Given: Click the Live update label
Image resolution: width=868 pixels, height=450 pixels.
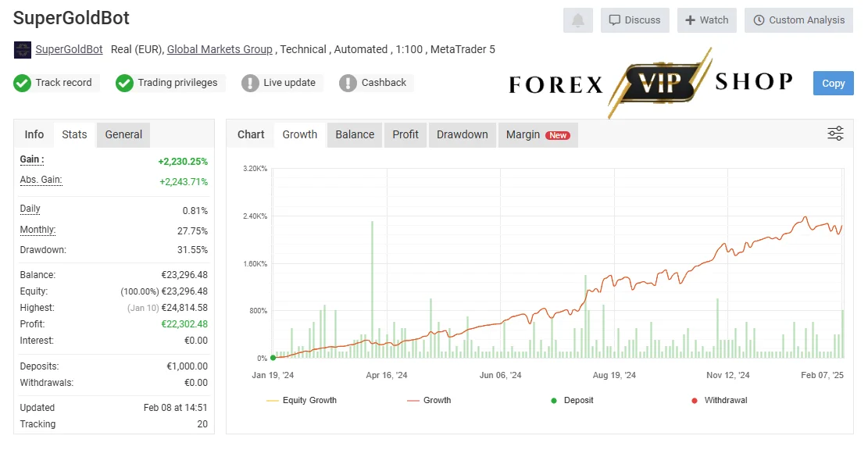Looking at the screenshot, I should (x=290, y=83).
